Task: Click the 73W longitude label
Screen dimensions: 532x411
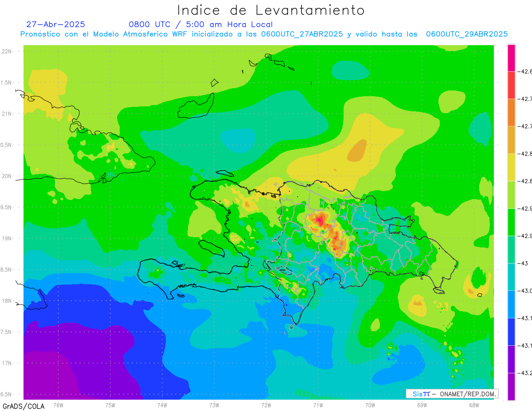Action: tap(214, 405)
